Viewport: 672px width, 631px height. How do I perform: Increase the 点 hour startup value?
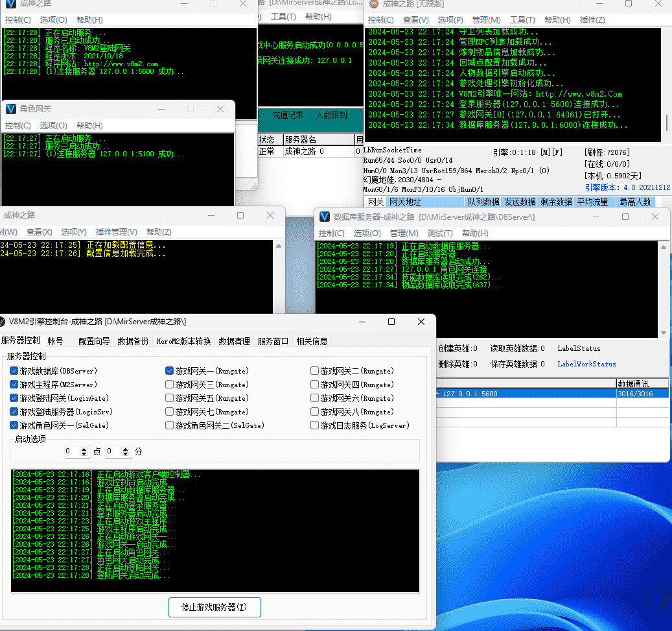(x=84, y=449)
